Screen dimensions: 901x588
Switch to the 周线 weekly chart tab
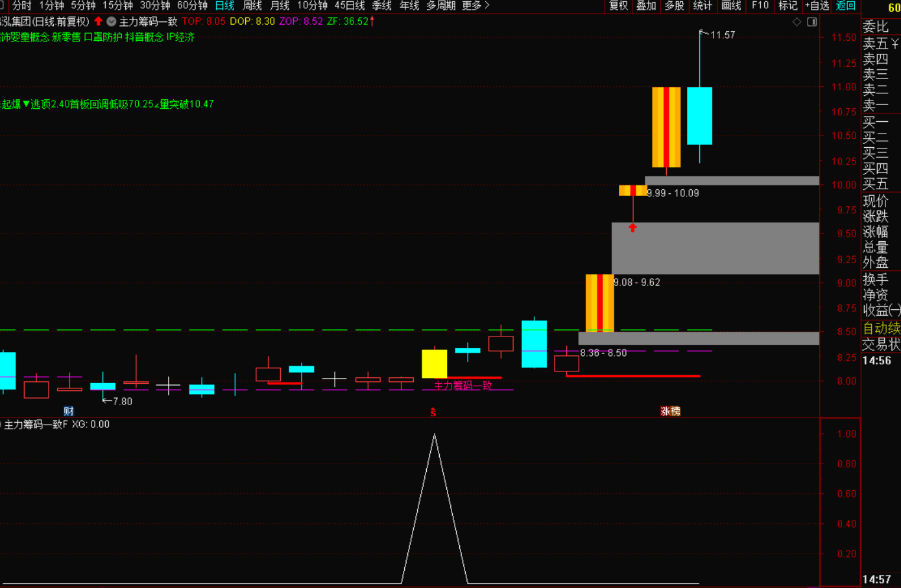point(252,6)
